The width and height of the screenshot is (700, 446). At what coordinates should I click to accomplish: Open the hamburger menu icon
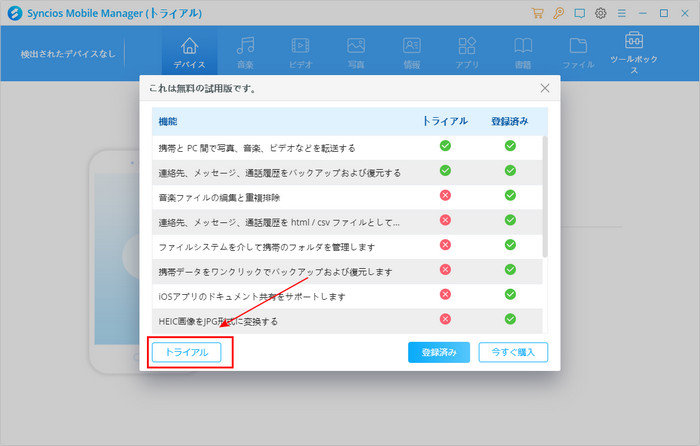pyautogui.click(x=621, y=13)
